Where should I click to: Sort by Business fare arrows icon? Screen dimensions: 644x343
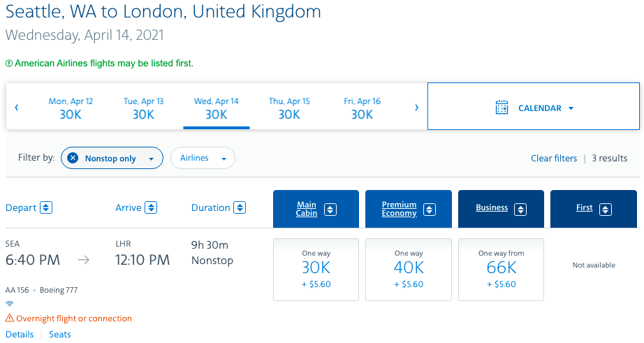click(520, 210)
